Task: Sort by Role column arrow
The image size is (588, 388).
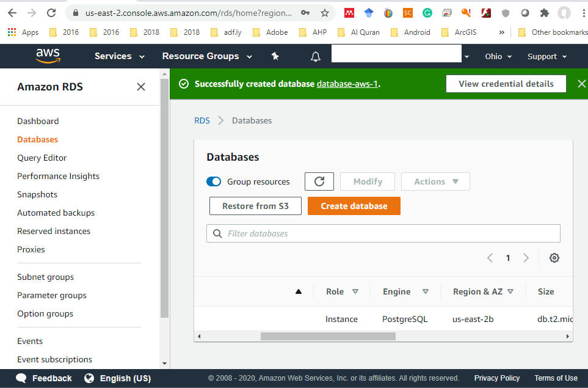Action: [355, 291]
